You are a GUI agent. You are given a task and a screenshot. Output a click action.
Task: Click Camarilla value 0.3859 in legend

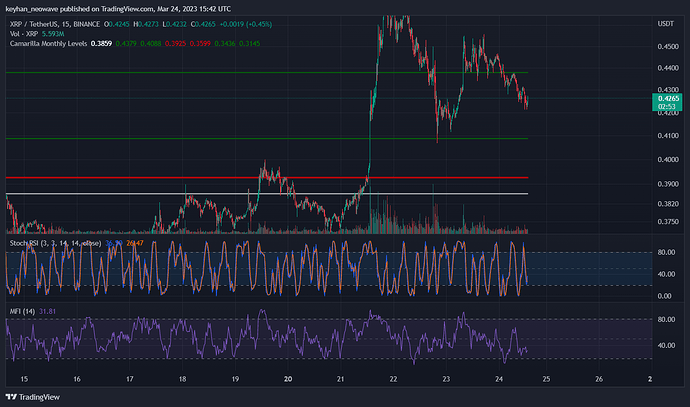click(x=101, y=43)
